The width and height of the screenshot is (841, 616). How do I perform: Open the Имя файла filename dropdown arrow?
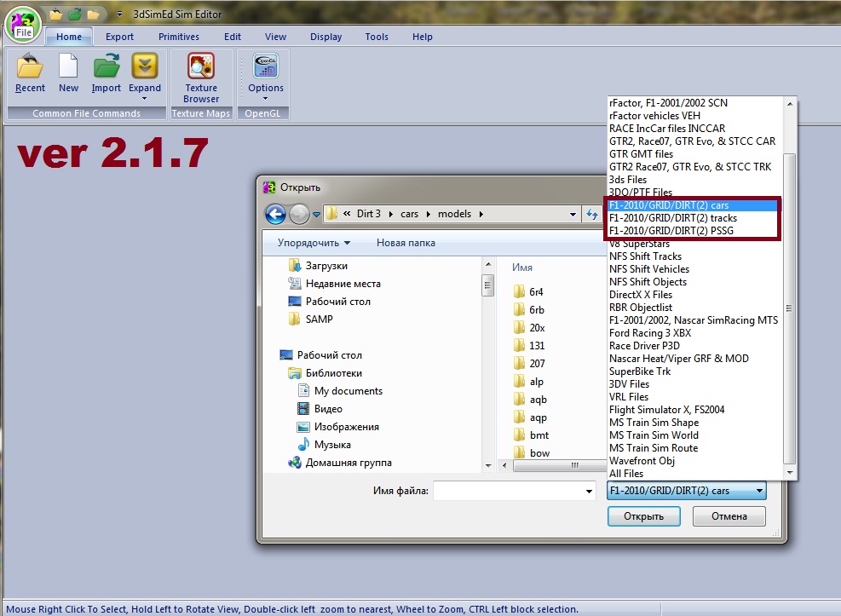click(589, 491)
